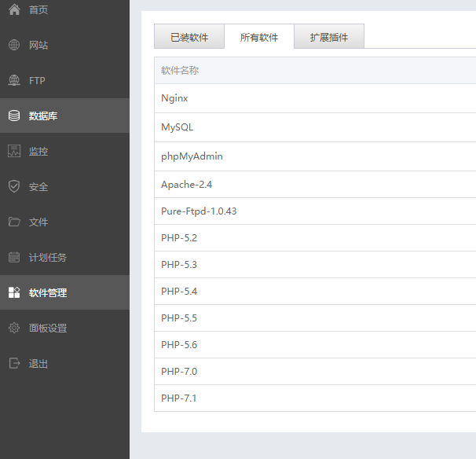Switch to the 所有软件 tab
Image resolution: width=476 pixels, height=459 pixels.
coord(259,36)
